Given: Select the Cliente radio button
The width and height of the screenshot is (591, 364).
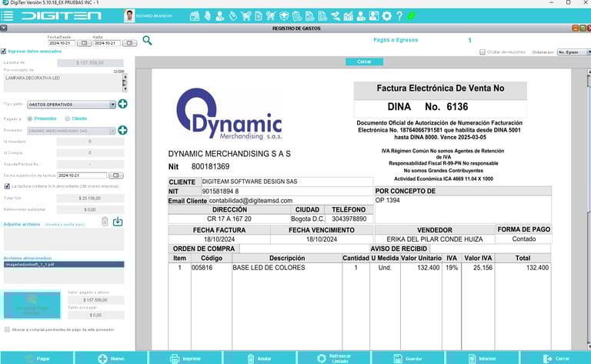Looking at the screenshot, I should point(68,119).
